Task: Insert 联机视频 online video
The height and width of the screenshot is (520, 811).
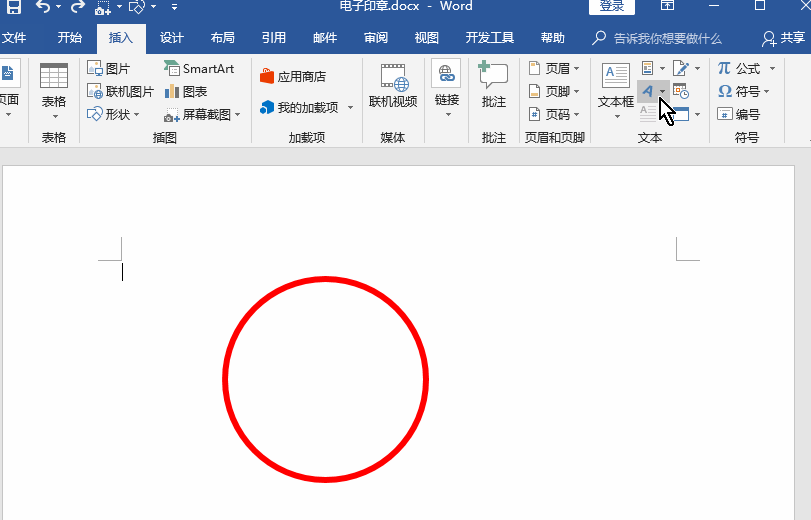Action: (393, 86)
